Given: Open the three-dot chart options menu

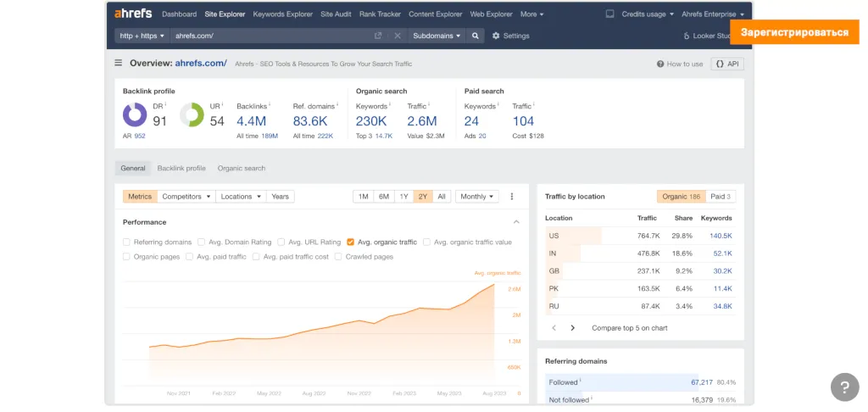Looking at the screenshot, I should (x=511, y=197).
